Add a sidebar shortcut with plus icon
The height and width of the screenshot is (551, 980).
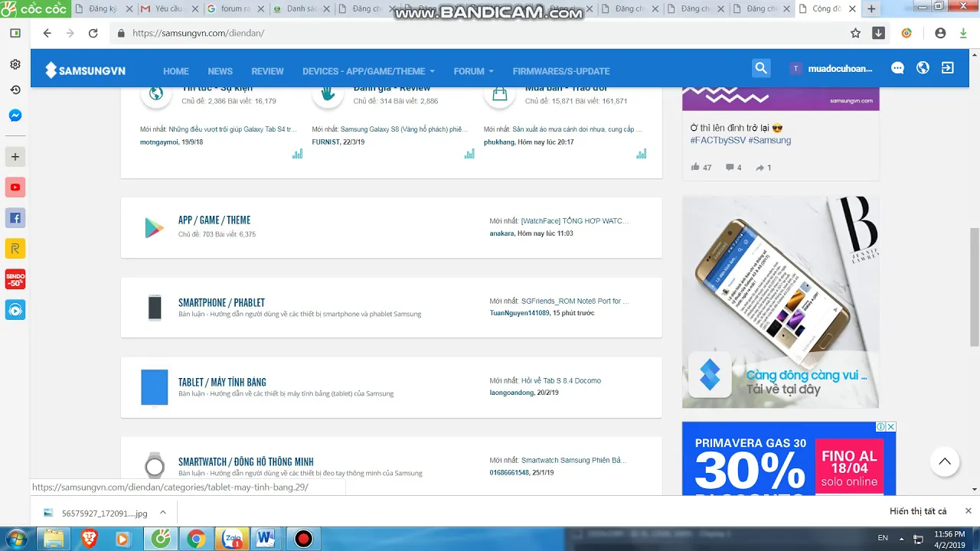[x=15, y=157]
